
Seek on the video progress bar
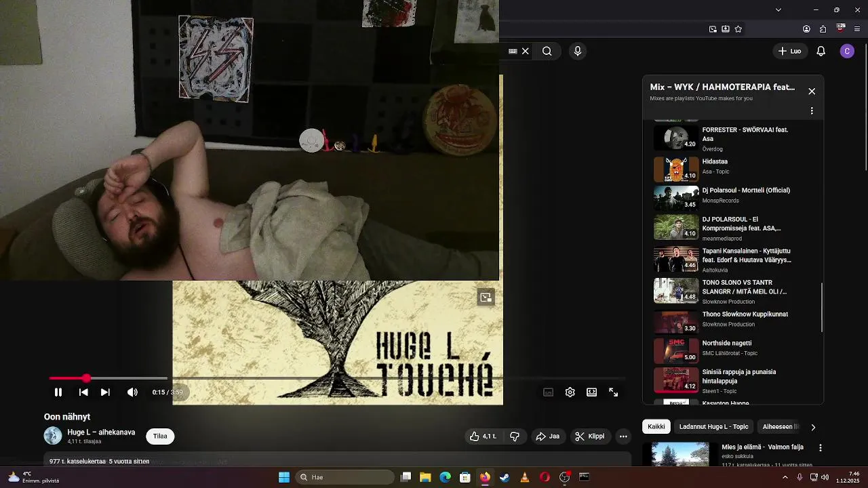(x=337, y=378)
